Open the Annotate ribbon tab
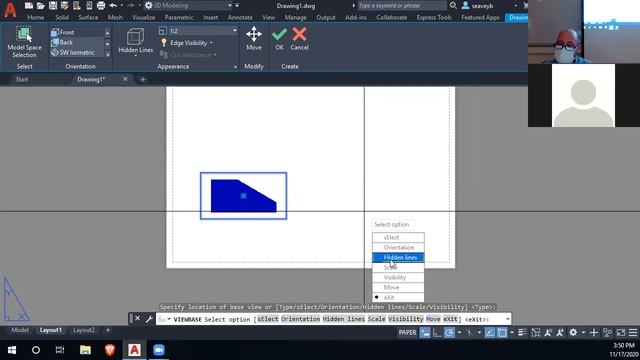 pos(240,18)
